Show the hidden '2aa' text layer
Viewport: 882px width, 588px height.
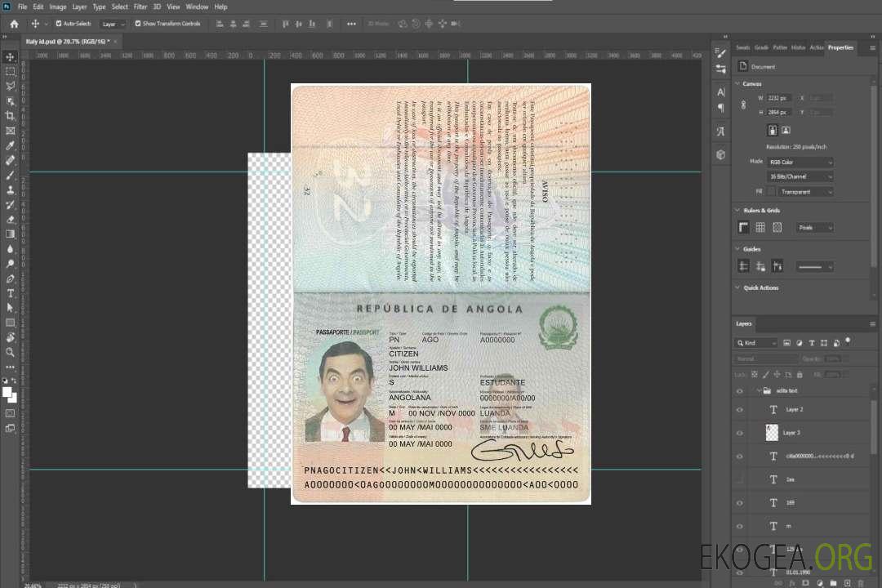coord(740,480)
